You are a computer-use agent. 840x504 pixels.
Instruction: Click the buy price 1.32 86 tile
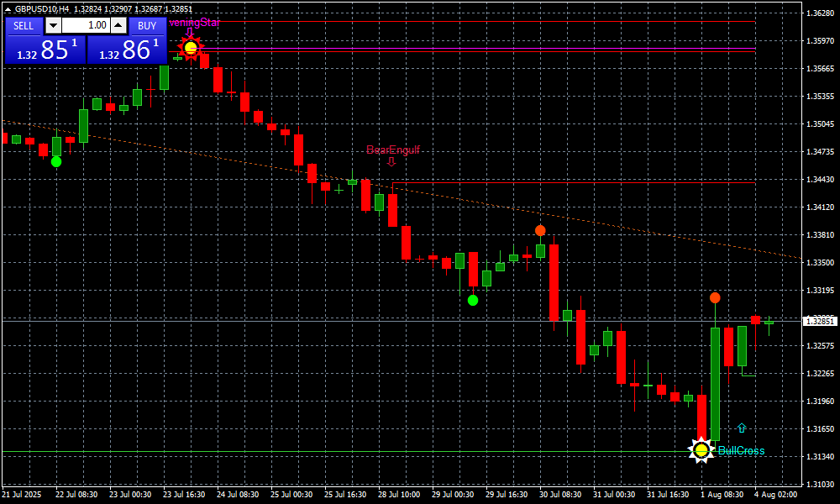[127, 50]
